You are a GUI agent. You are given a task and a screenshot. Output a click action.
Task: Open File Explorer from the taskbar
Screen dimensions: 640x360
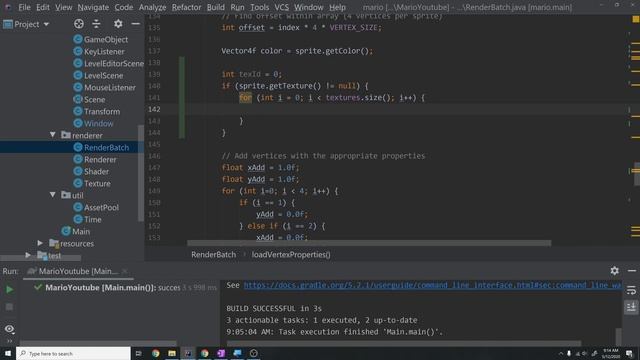(x=172, y=353)
